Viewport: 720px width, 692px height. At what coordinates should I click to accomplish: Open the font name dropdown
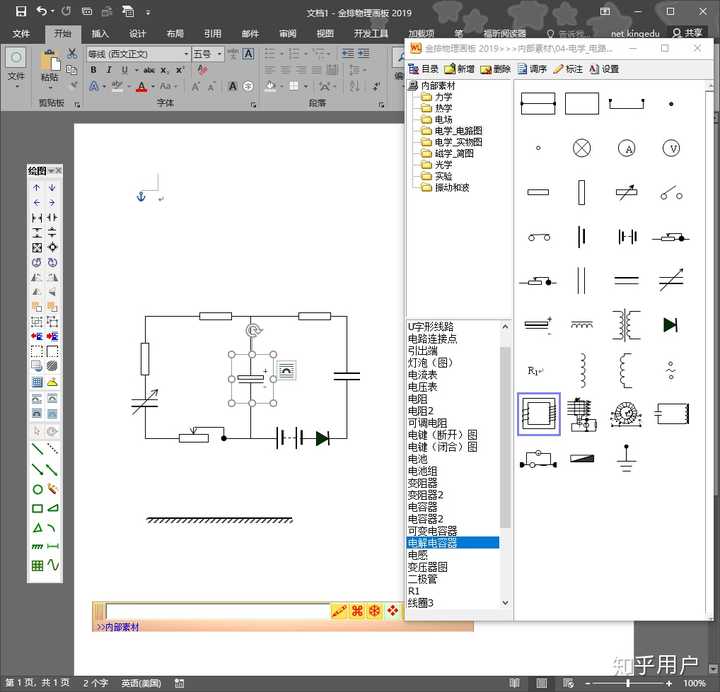(186, 54)
